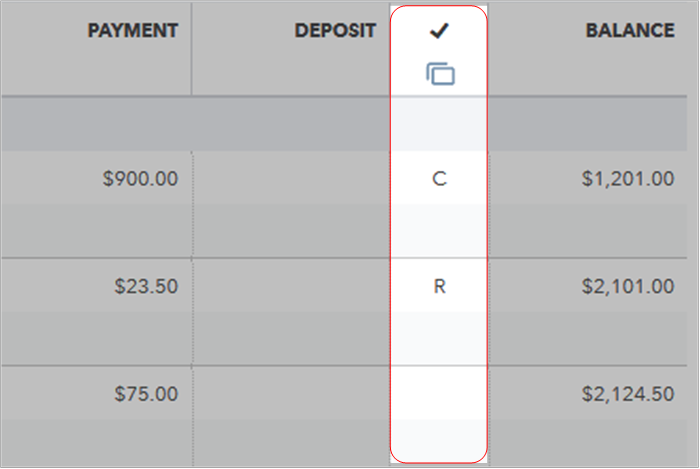The height and width of the screenshot is (469, 700).
Task: Select the $900.00 payment cell
Action: click(x=140, y=179)
